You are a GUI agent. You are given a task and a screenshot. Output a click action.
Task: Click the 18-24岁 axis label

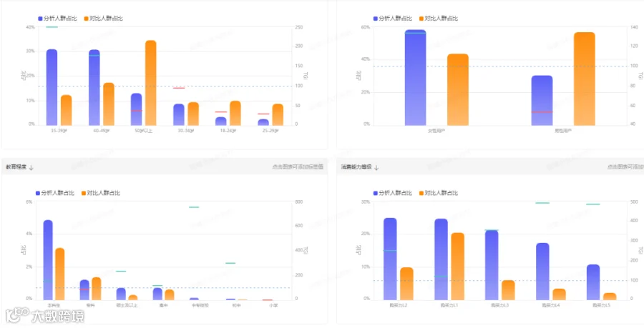(x=228, y=131)
